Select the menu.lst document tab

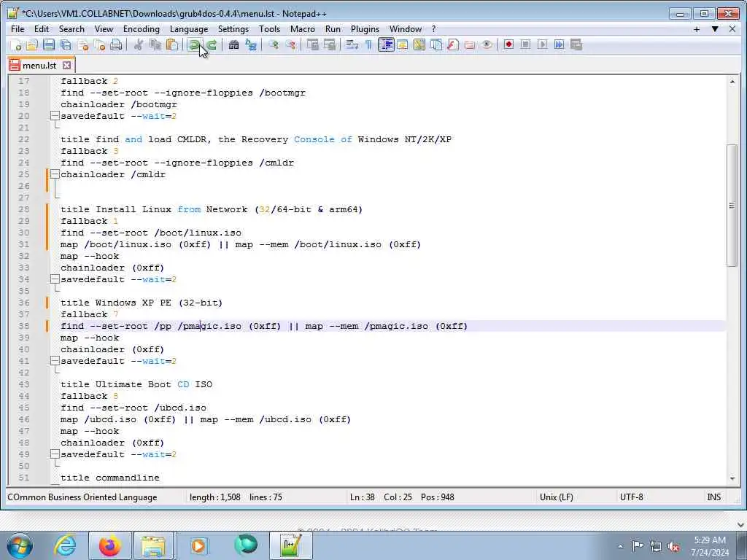click(x=39, y=65)
